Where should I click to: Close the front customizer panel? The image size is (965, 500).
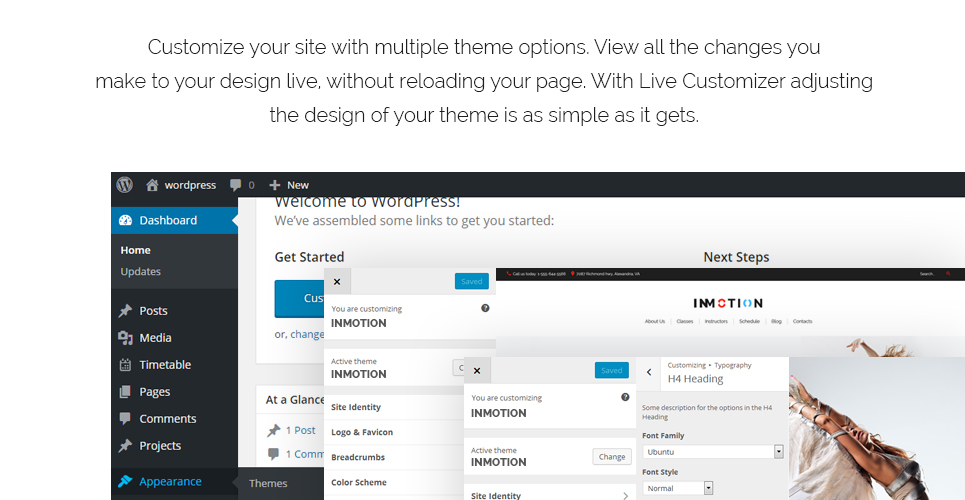pyautogui.click(x=477, y=371)
